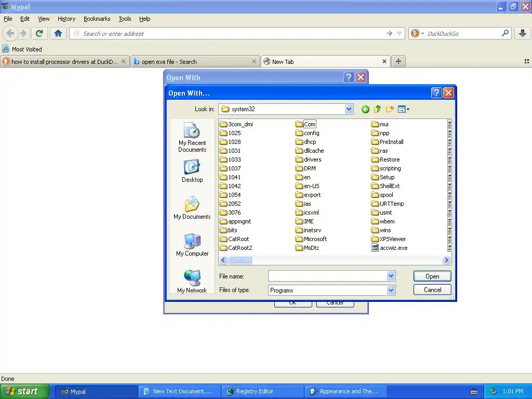
Task: Select the XPSViewer folder
Action: click(x=389, y=239)
